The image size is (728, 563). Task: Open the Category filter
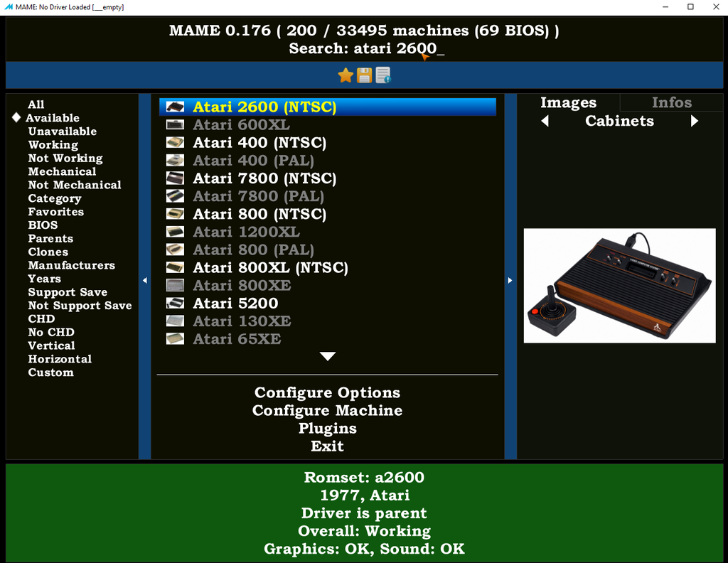tap(55, 198)
